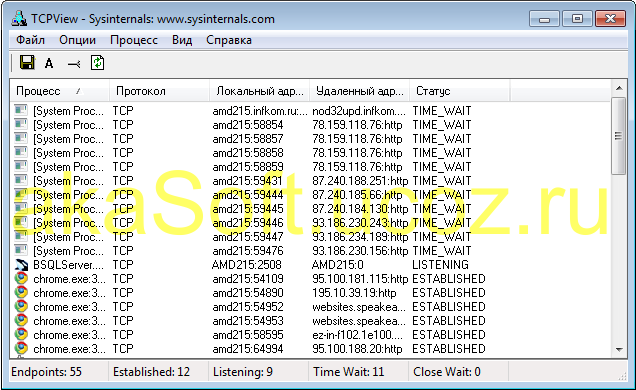Select the BSQLServer process icon
Image resolution: width=636 pixels, height=390 pixels.
21,265
